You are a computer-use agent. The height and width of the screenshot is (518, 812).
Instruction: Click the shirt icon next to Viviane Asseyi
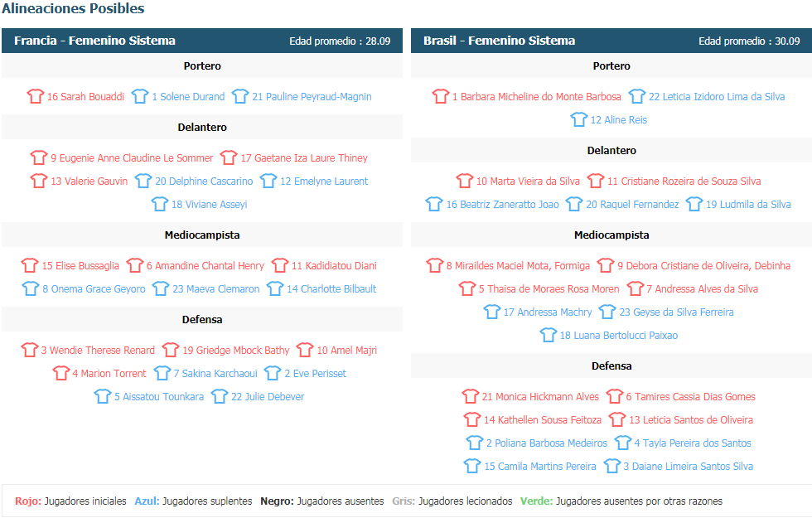160,204
